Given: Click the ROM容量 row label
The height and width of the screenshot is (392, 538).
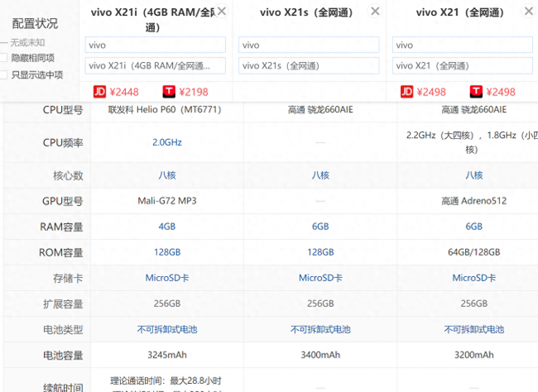Looking at the screenshot, I should tap(61, 252).
